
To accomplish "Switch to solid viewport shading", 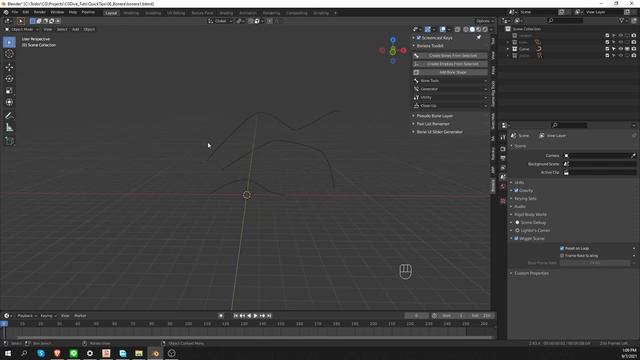I will tap(472, 29).
